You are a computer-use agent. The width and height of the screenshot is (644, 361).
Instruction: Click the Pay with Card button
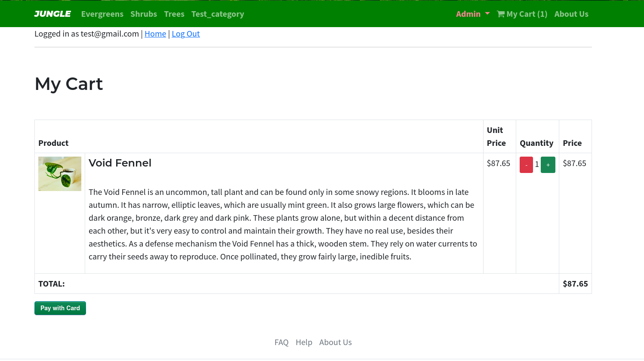point(60,308)
